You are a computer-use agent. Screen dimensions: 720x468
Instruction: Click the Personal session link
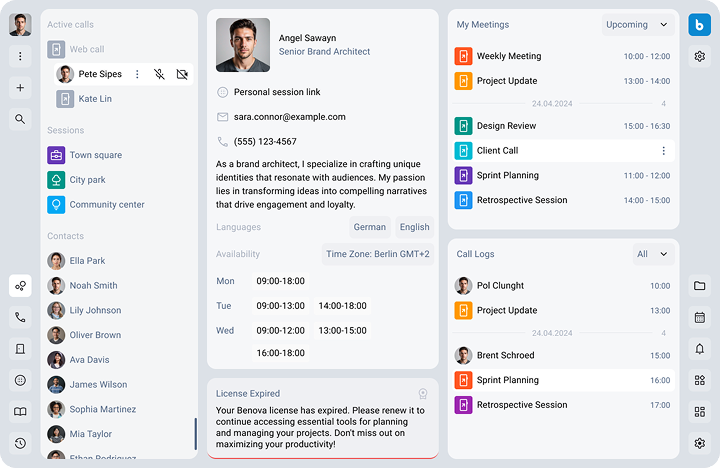277,92
